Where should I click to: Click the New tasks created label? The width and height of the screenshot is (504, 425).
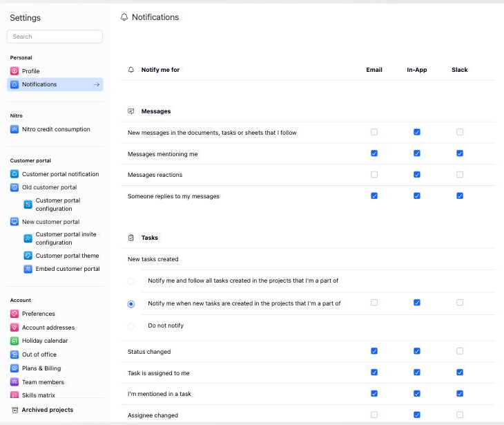click(x=153, y=259)
